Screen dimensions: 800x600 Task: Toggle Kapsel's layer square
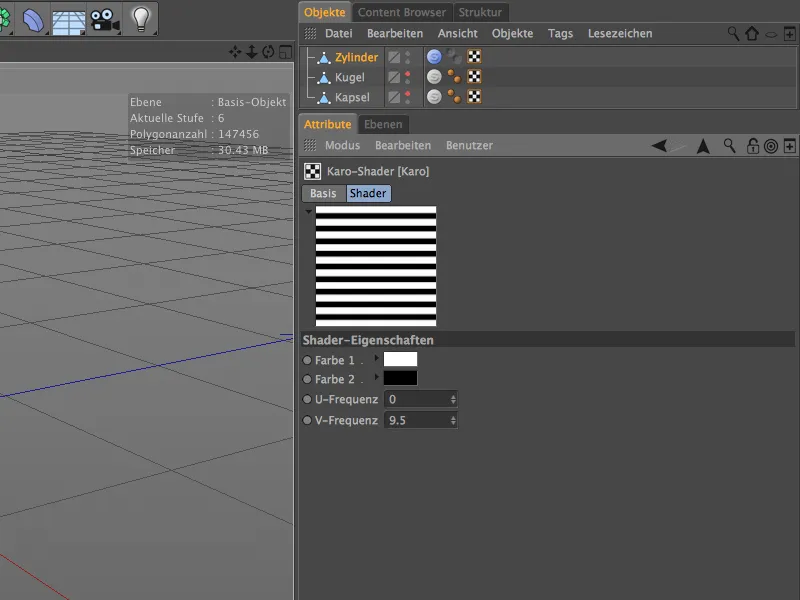[x=393, y=97]
